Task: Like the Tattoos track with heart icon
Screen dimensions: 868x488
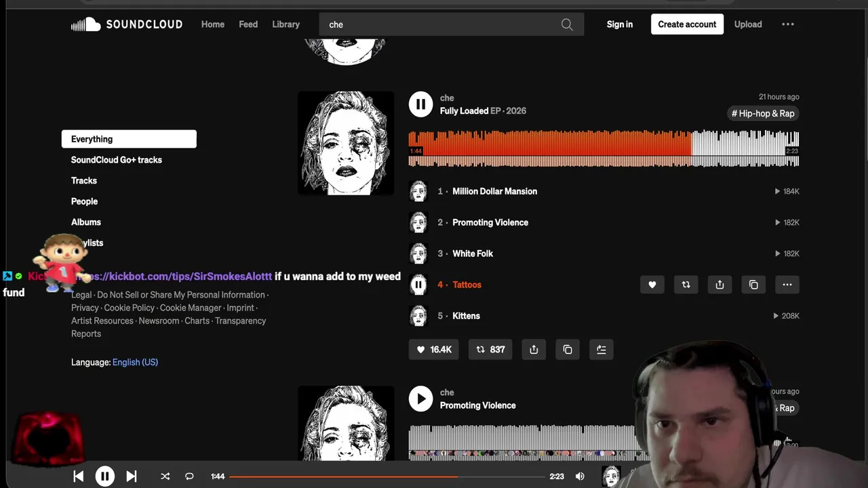Action: coord(652,285)
